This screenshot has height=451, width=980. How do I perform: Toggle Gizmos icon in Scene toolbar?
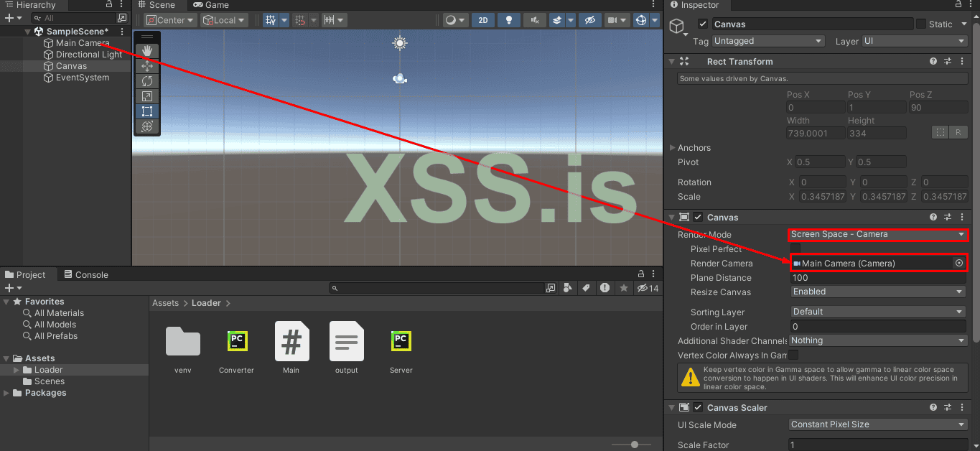pos(641,20)
